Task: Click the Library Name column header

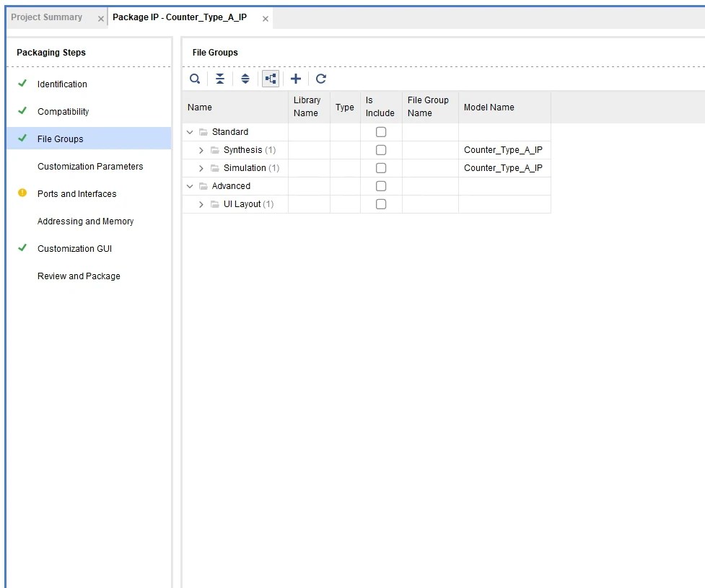Action: [x=309, y=107]
